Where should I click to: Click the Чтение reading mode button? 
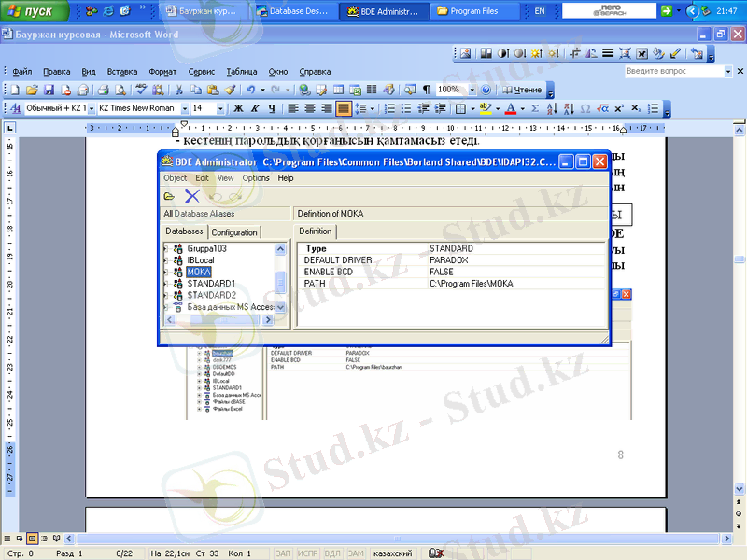[x=522, y=90]
